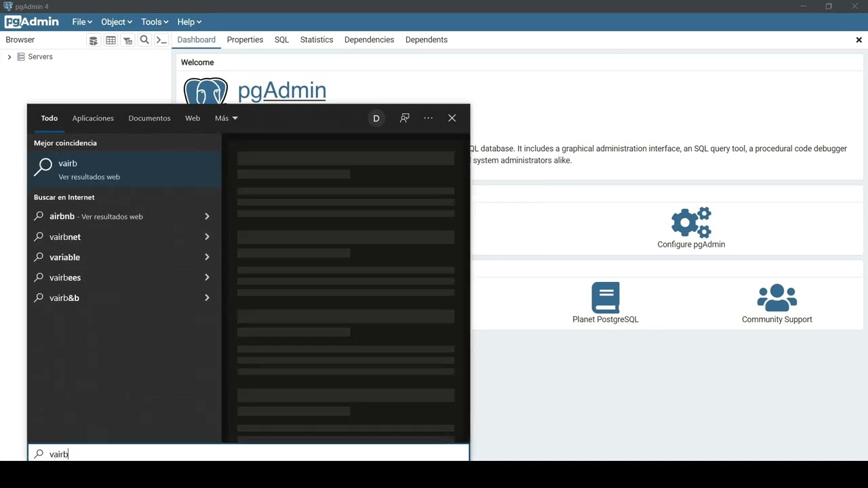Expand the Servers tree node

coord(9,57)
